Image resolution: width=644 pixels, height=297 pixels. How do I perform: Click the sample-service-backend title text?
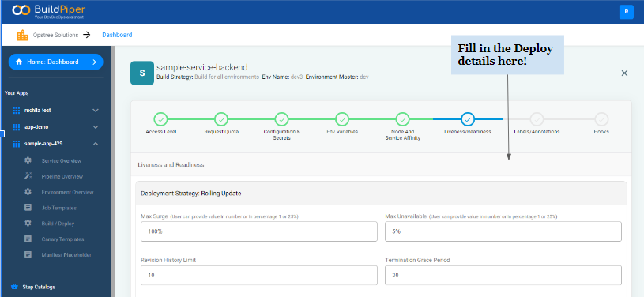point(202,67)
